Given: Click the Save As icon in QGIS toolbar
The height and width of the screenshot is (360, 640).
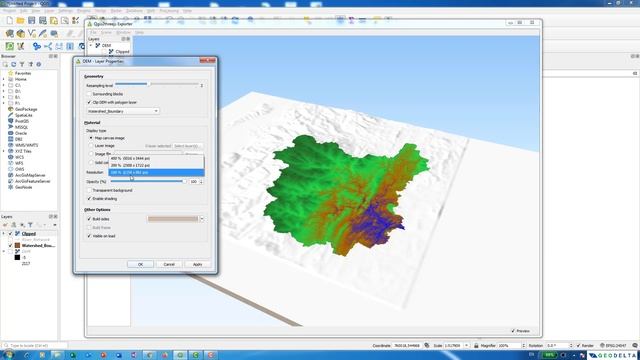Looking at the screenshot, I should (x=42, y=20).
